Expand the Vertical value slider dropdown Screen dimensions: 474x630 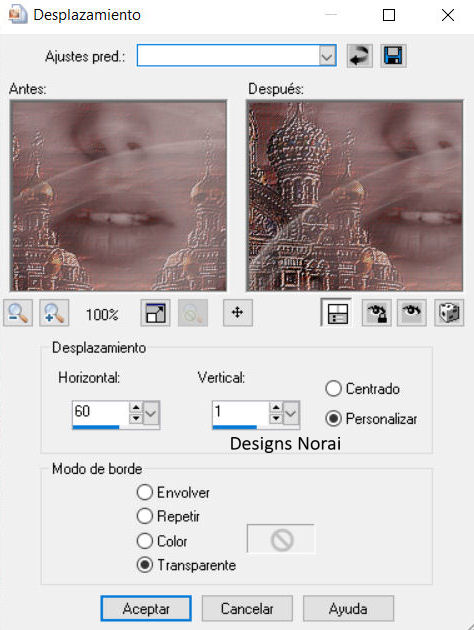[x=291, y=413]
